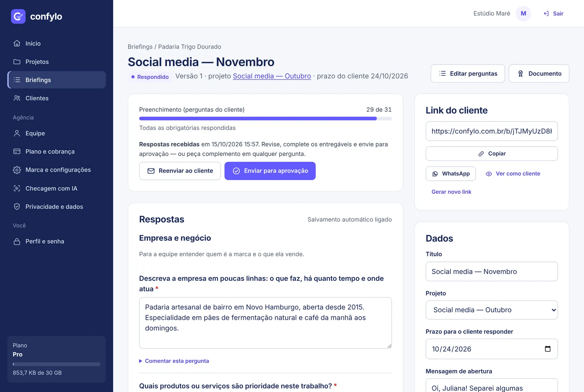Click the "29 de 31" counter
This screenshot has width=584, height=392.
pyautogui.click(x=379, y=110)
